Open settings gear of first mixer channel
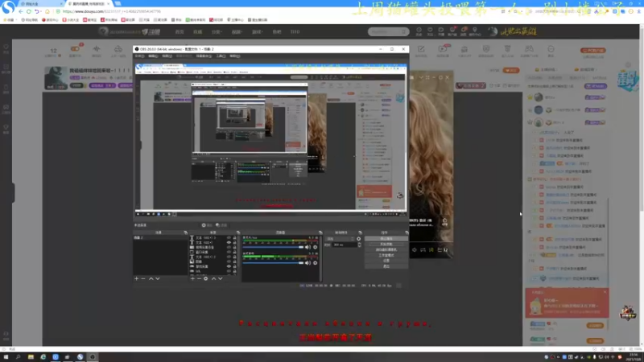The height and width of the screenshot is (362, 644). coord(315,247)
